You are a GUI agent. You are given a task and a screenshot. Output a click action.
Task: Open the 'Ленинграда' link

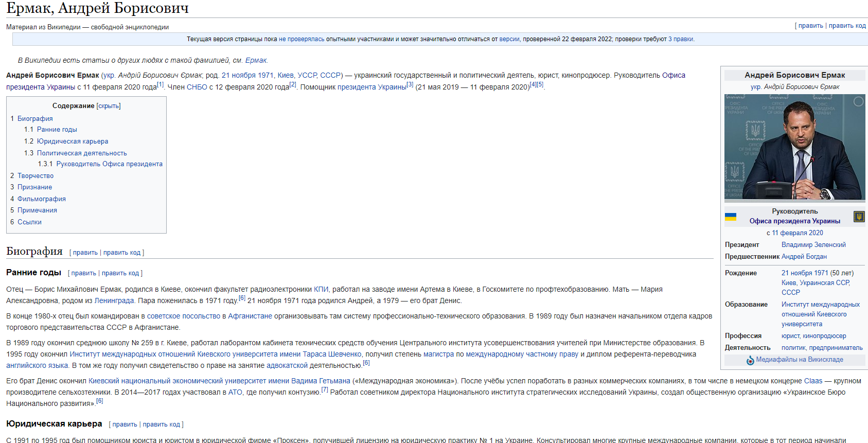[114, 301]
